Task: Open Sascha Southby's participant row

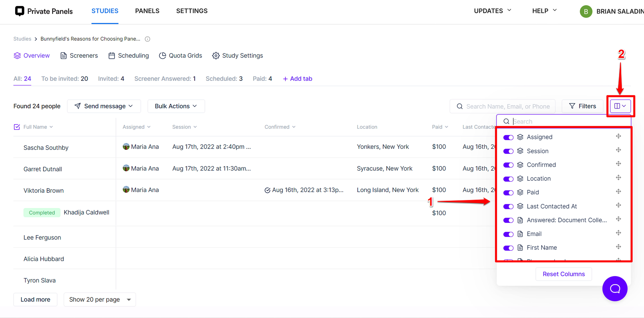Action: [46, 148]
